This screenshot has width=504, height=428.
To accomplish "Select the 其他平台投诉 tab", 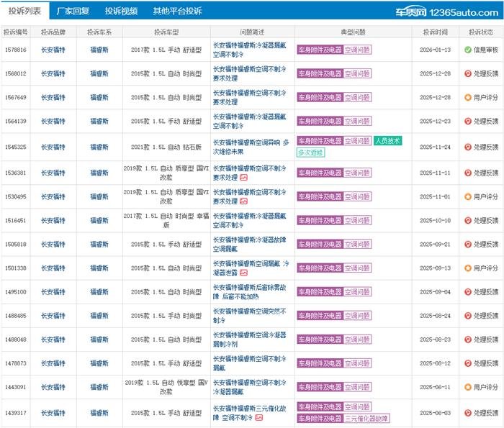I will pos(177,12).
